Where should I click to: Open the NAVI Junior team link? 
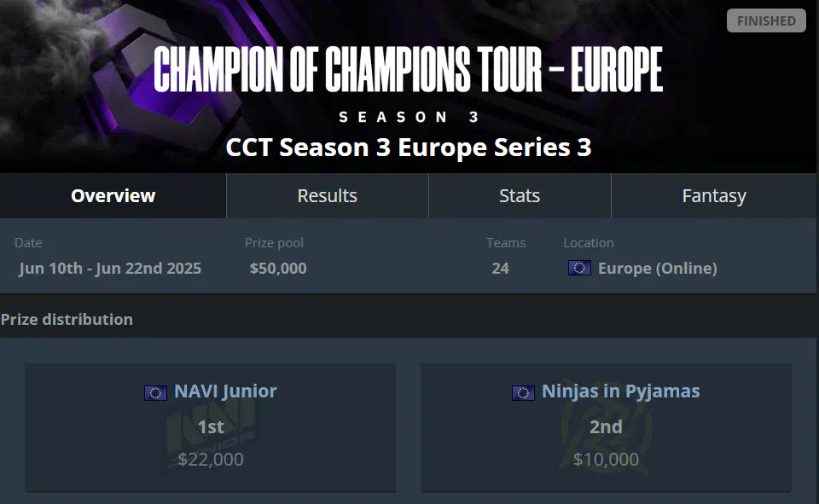[225, 391]
